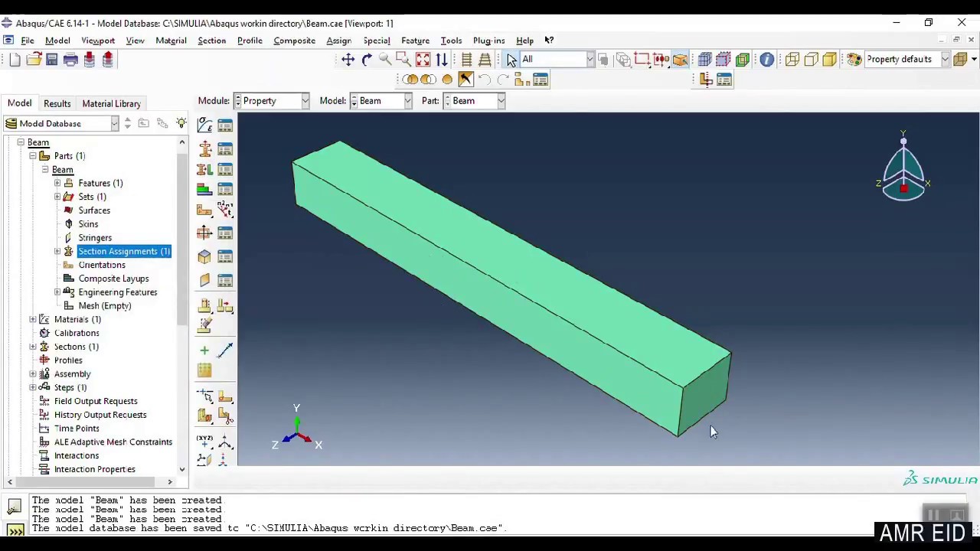Select Field Output Requests in tree
Viewport: 980px width, 551px height.
pyautogui.click(x=96, y=401)
